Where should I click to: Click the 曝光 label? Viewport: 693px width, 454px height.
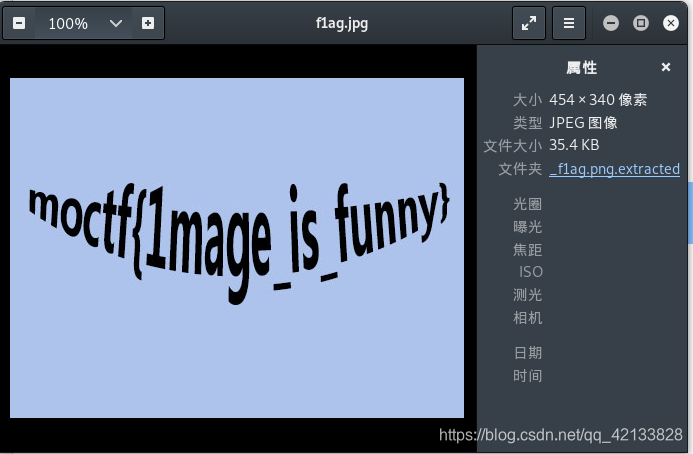[527, 227]
